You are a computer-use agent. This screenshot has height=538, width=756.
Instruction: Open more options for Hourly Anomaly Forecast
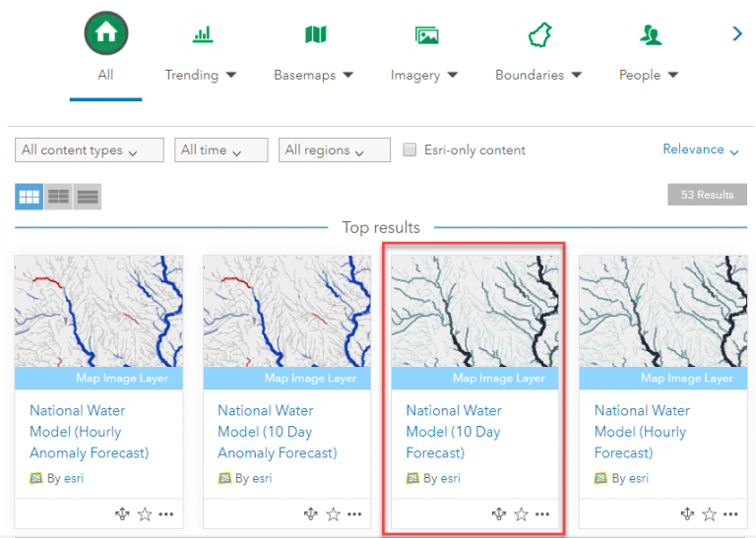point(165,514)
